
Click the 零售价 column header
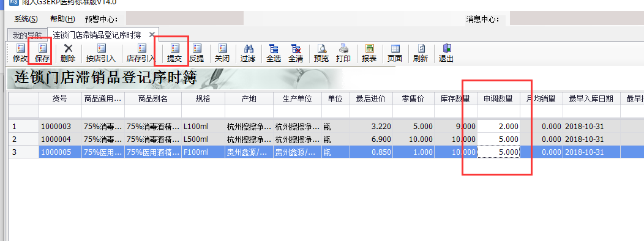pos(413,98)
